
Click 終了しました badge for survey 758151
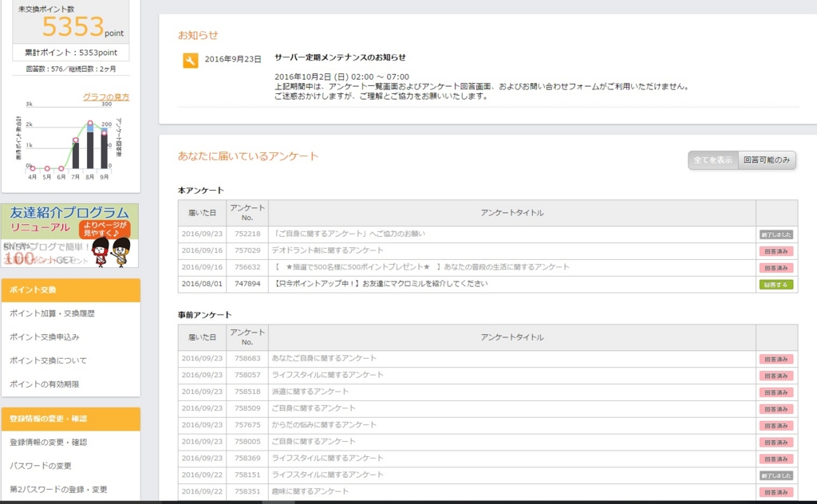pos(776,476)
